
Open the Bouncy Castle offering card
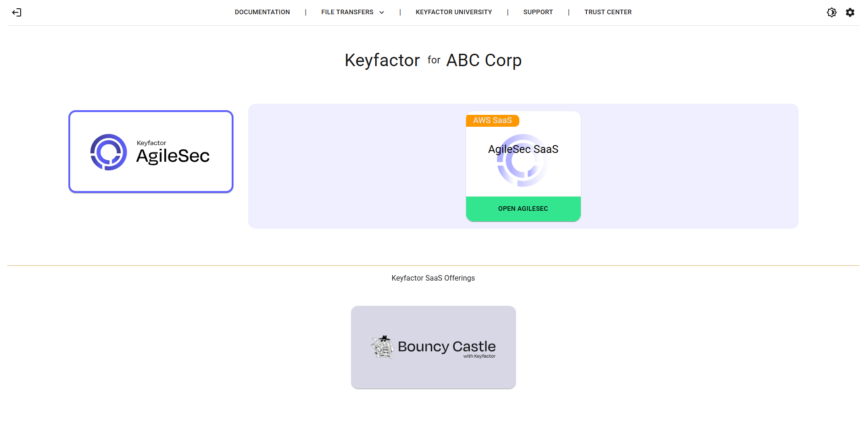click(433, 347)
